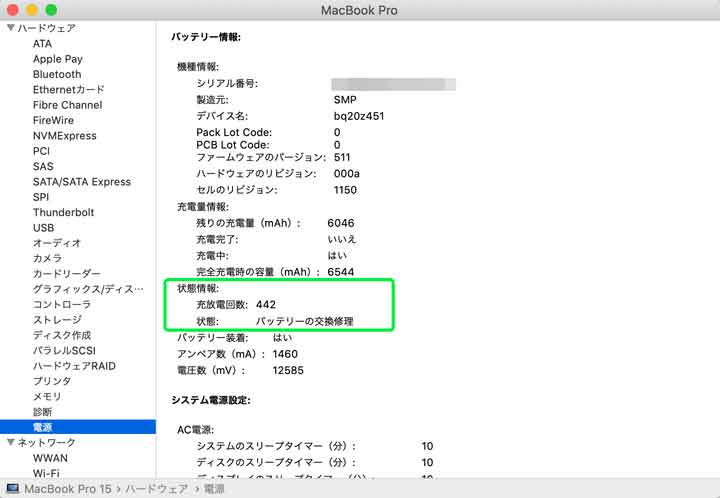Click the remaining charge value 6046
The height and width of the screenshot is (498, 720).
tap(341, 223)
